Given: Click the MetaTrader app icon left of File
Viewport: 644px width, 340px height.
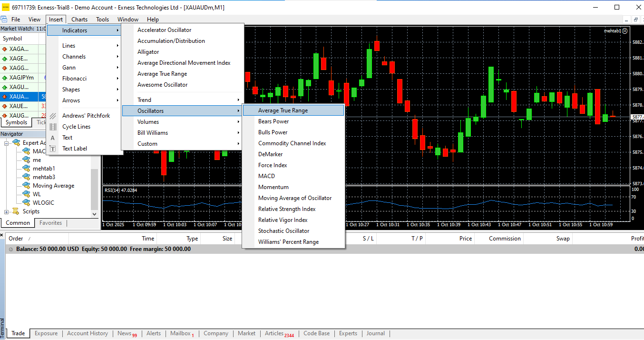Looking at the screenshot, I should [x=4, y=20].
